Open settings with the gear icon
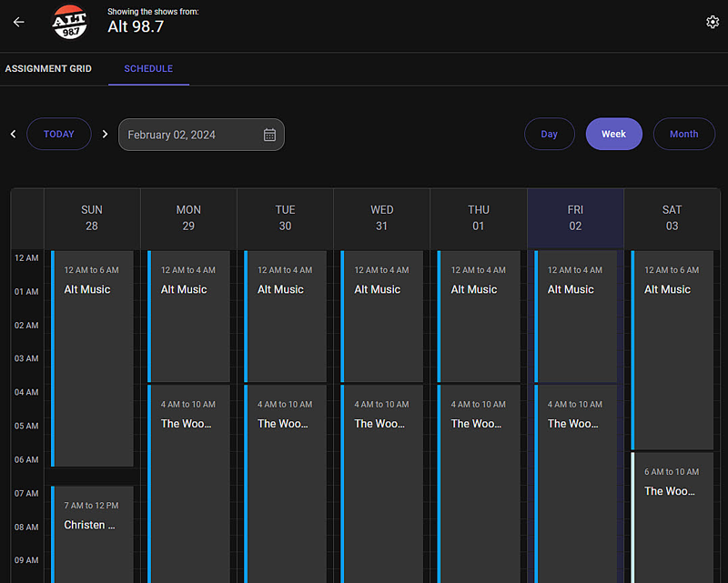The height and width of the screenshot is (583, 728). click(x=713, y=22)
